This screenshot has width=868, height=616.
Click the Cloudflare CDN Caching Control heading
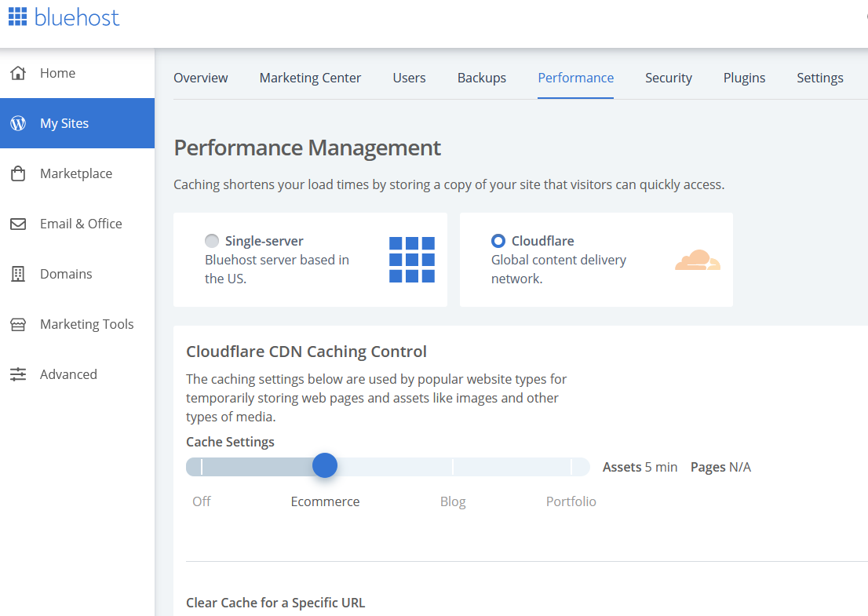(x=306, y=352)
